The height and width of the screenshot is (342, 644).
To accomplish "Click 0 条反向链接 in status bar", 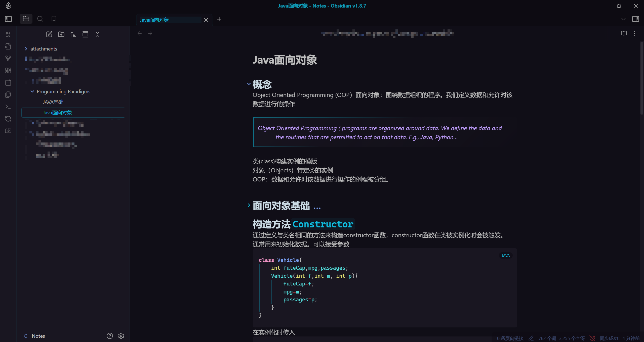I will [x=510, y=338].
